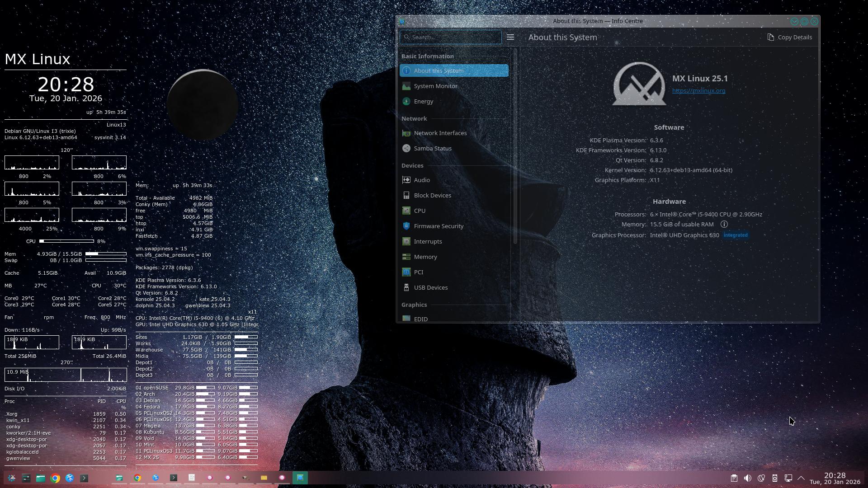Open the Info Centre hamburger menu
This screenshot has height=488, width=868.
point(510,37)
